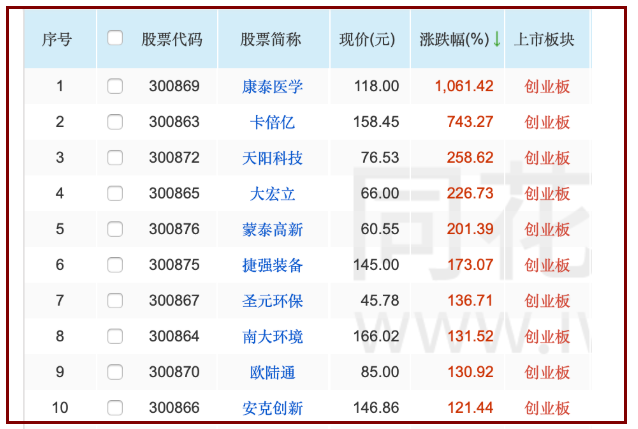Select stock code 300875

point(174,265)
